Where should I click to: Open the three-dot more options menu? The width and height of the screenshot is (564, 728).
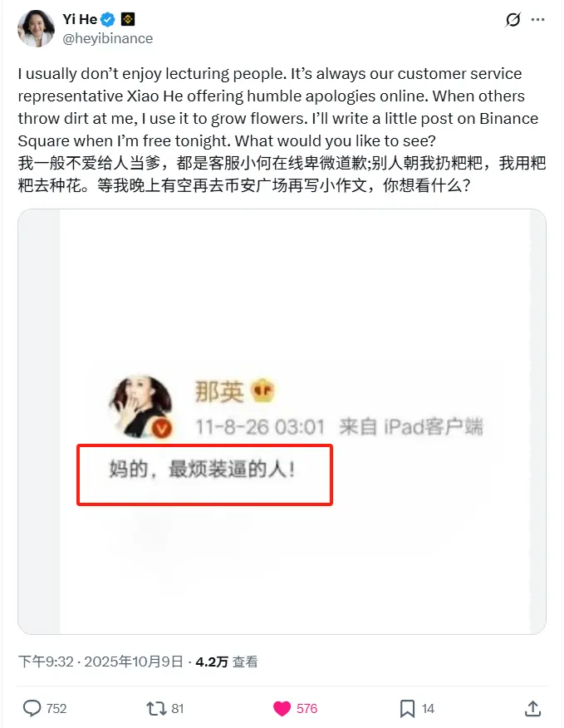tap(538, 19)
